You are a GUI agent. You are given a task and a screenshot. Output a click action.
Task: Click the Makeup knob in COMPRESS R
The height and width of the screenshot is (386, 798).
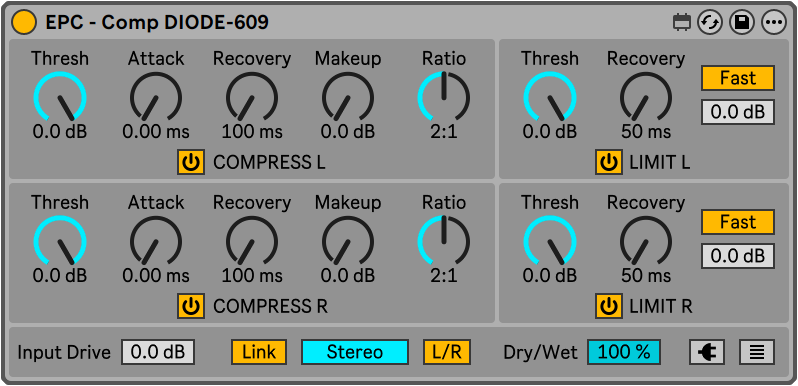(x=348, y=241)
